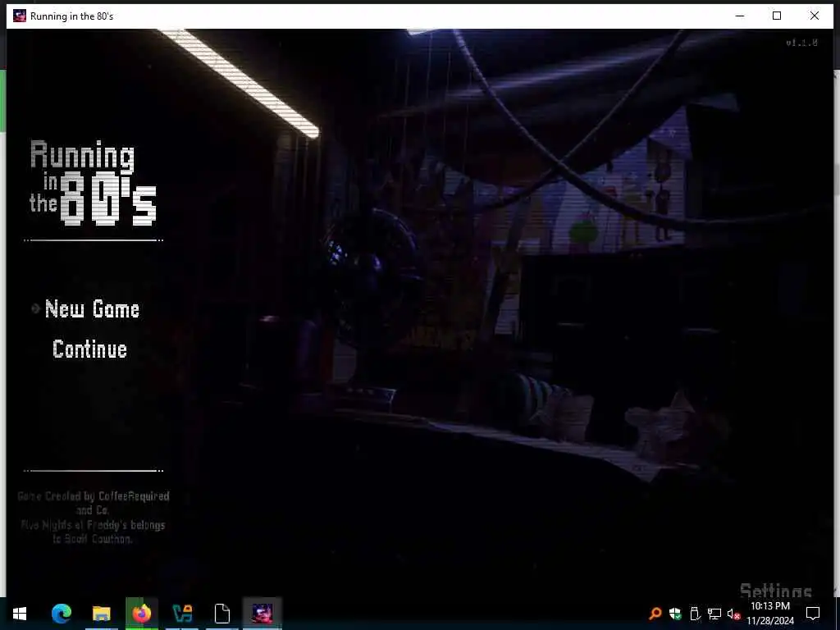Open the clock showing 10:13 PM
Screen dimensions: 840x630
(x=770, y=614)
